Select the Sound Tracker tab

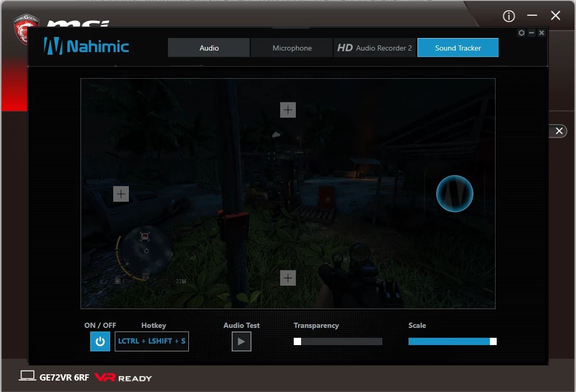click(458, 48)
